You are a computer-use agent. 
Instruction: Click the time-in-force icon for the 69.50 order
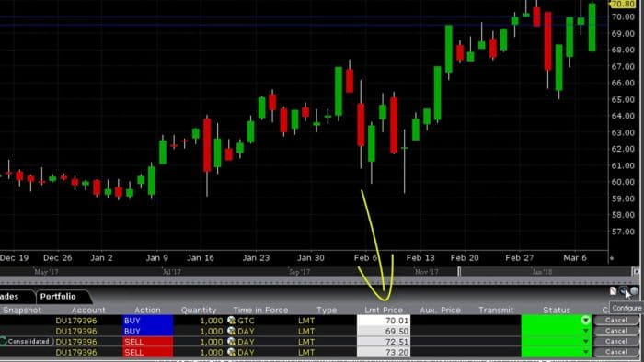pos(231,331)
